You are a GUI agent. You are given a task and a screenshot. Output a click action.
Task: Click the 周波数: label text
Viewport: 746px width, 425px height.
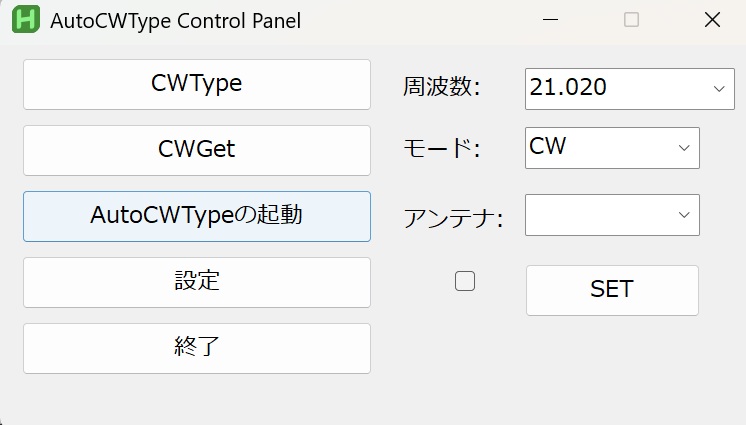pos(442,87)
